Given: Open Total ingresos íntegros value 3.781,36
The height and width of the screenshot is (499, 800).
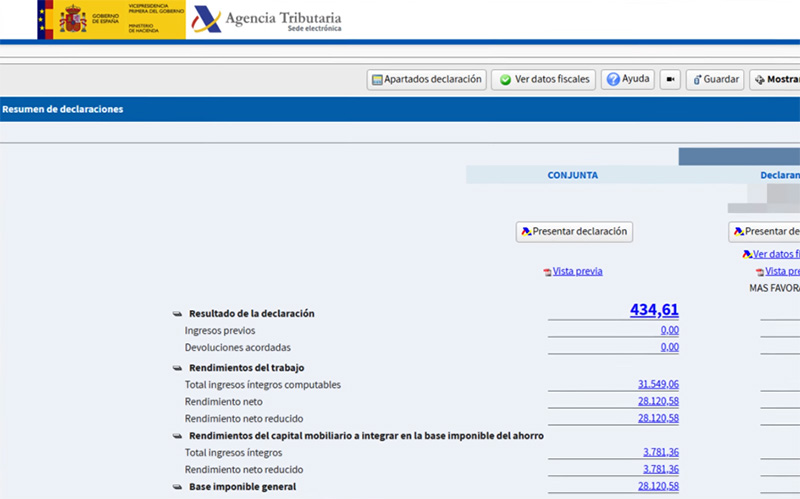Looking at the screenshot, I should click(x=661, y=452).
